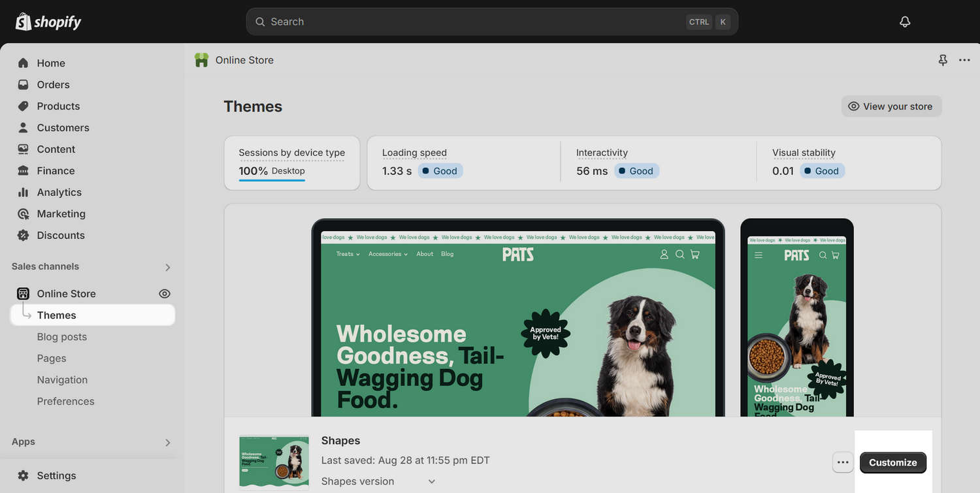Open the Shapes version dropdown

click(378, 481)
